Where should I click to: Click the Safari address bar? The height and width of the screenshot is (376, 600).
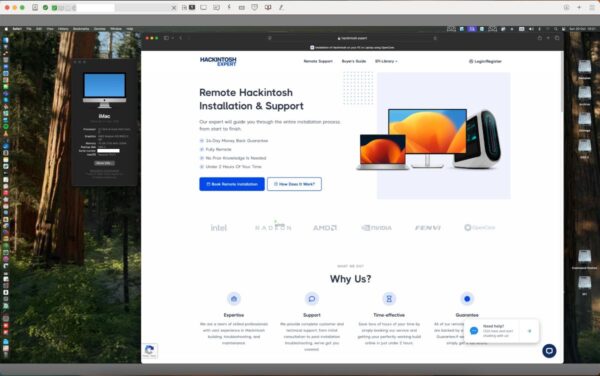[x=352, y=38]
